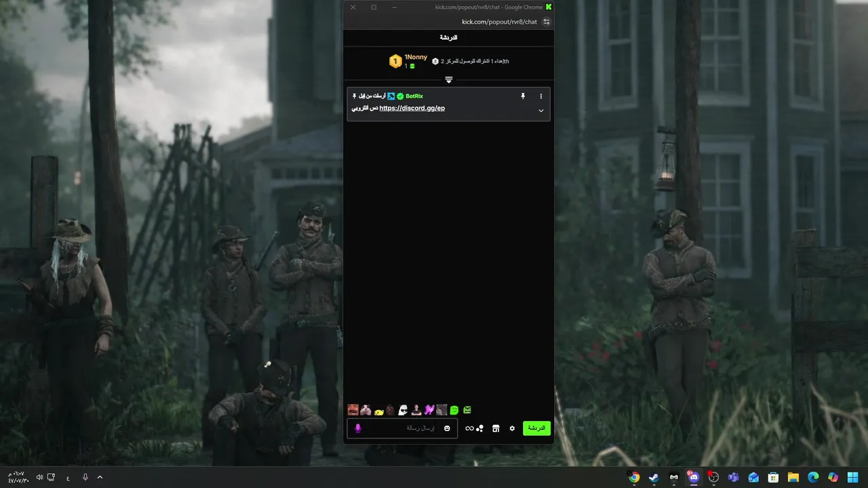Open the discord.gg link in pinned message

click(412, 108)
